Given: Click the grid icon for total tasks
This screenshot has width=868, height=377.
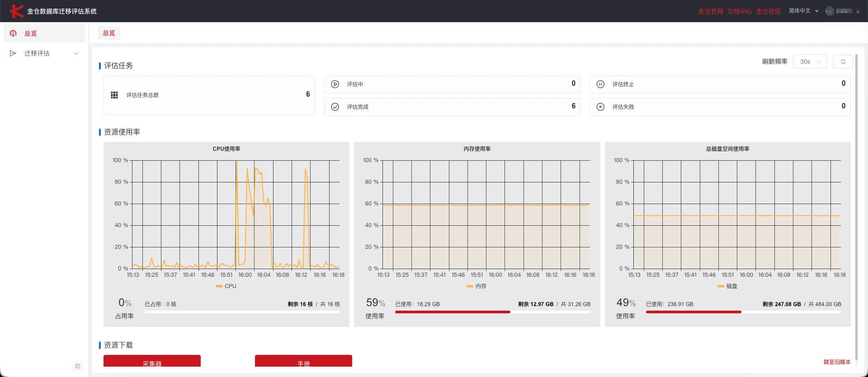Looking at the screenshot, I should [x=114, y=95].
